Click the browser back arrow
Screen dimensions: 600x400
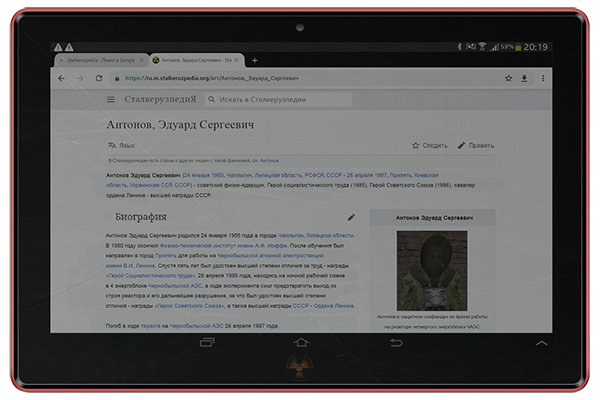coord(62,78)
